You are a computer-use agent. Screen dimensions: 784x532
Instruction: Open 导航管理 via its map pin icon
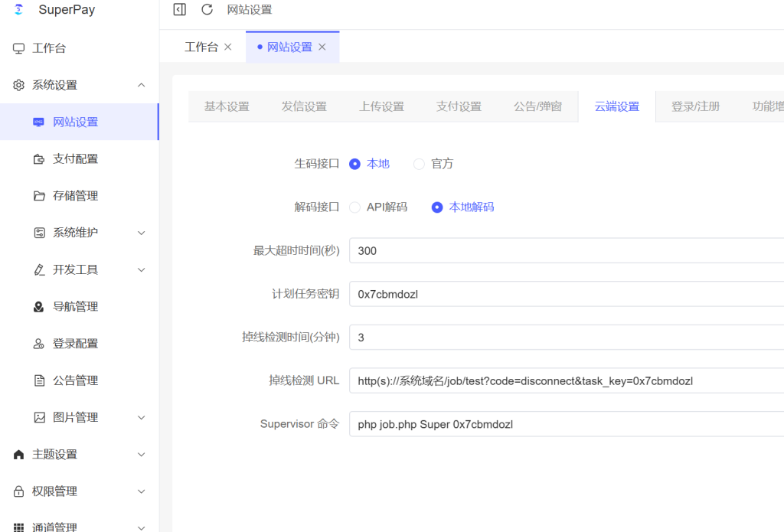coord(39,307)
